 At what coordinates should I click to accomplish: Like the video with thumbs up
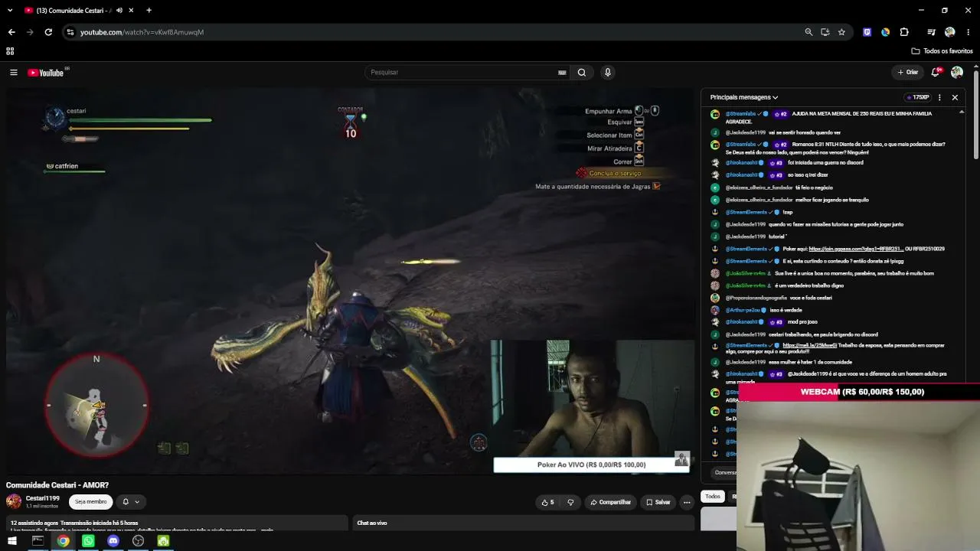548,502
